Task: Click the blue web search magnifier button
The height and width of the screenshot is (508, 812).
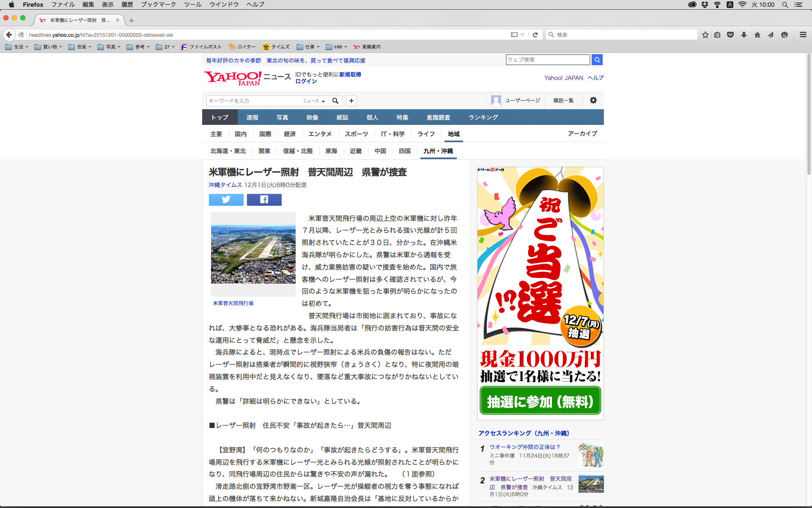Action: coord(597,60)
